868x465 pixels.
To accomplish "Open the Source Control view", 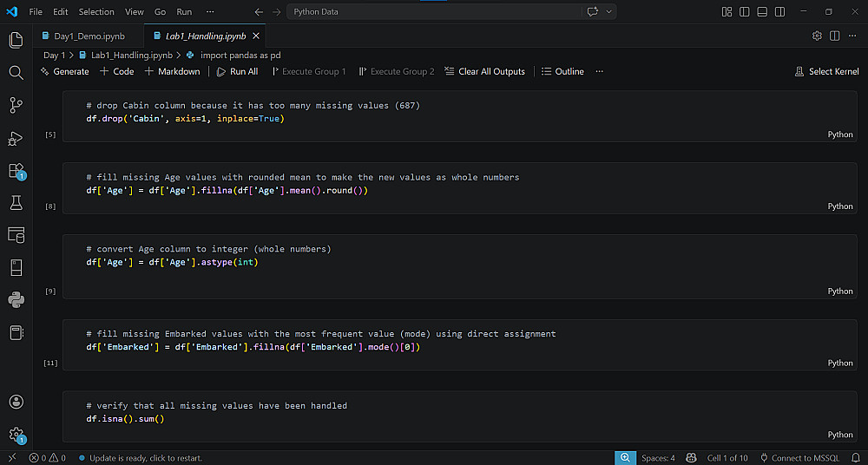I will [16, 105].
